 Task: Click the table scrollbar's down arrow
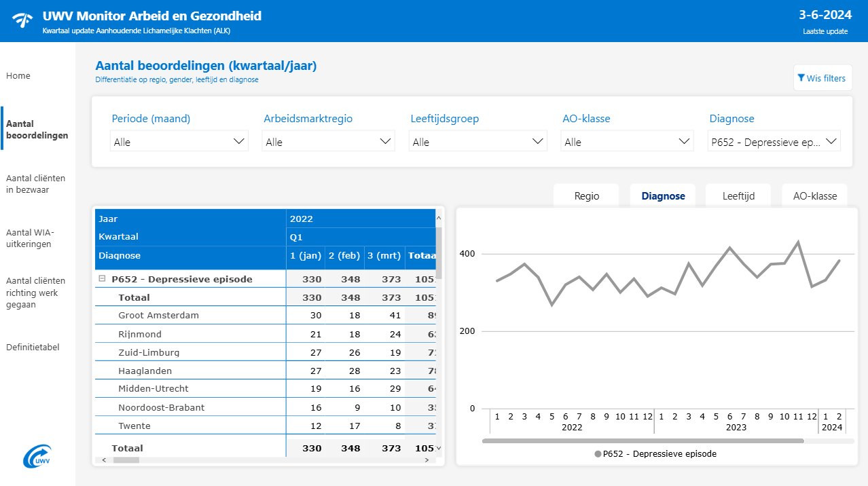(x=438, y=448)
